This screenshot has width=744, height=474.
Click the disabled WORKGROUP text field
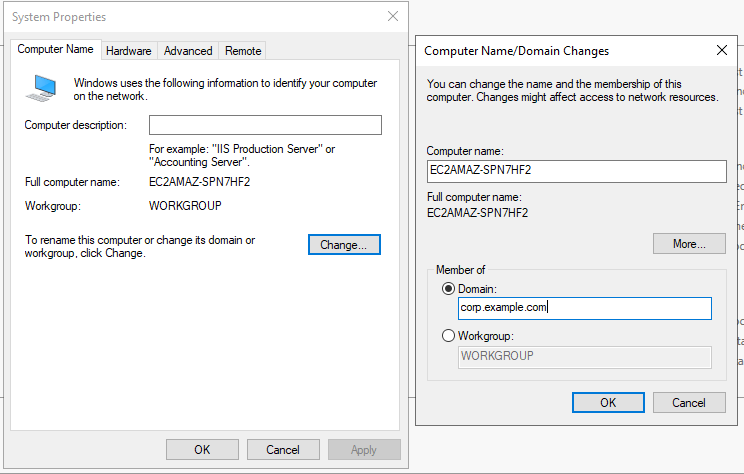[585, 357]
